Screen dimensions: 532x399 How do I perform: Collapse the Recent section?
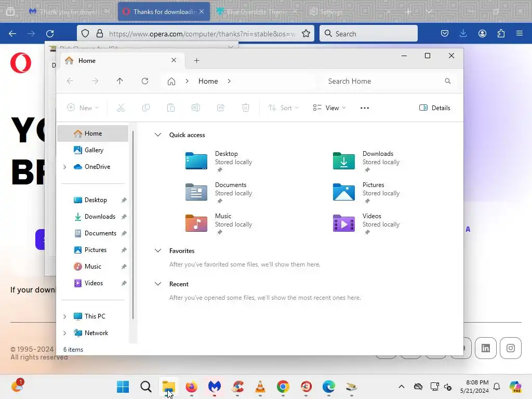pyautogui.click(x=158, y=284)
